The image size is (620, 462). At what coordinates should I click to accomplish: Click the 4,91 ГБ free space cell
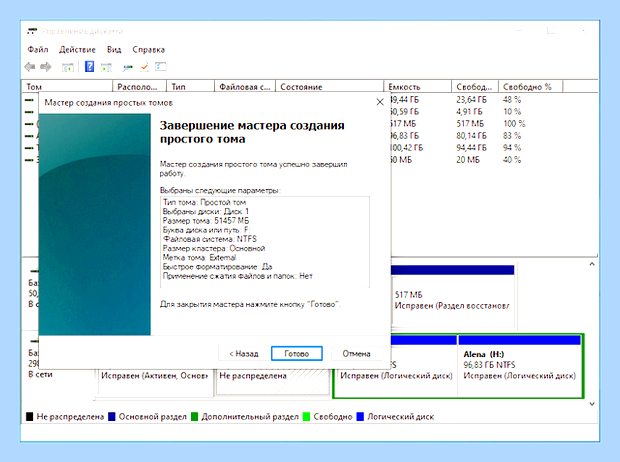470,112
